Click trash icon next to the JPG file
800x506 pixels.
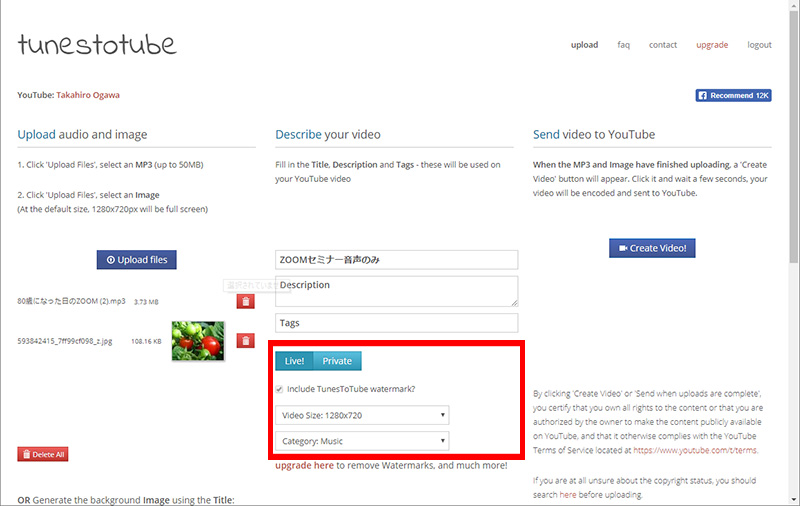(245, 341)
